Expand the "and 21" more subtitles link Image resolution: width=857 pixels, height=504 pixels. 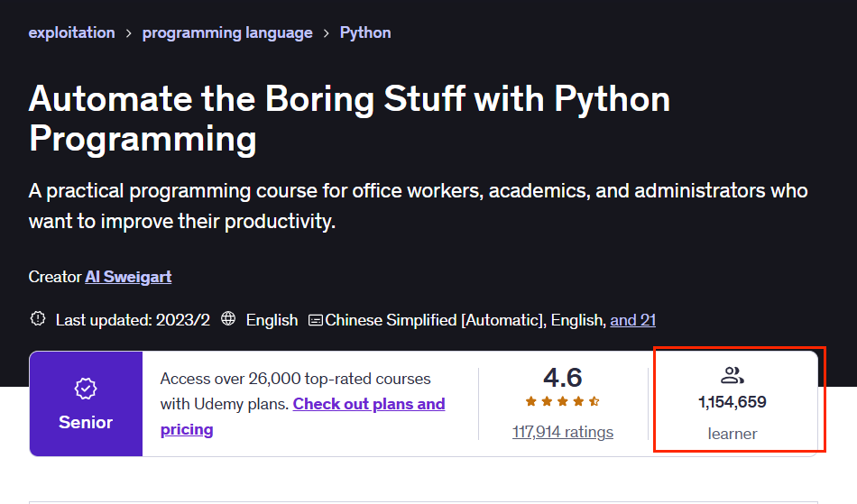click(x=632, y=319)
